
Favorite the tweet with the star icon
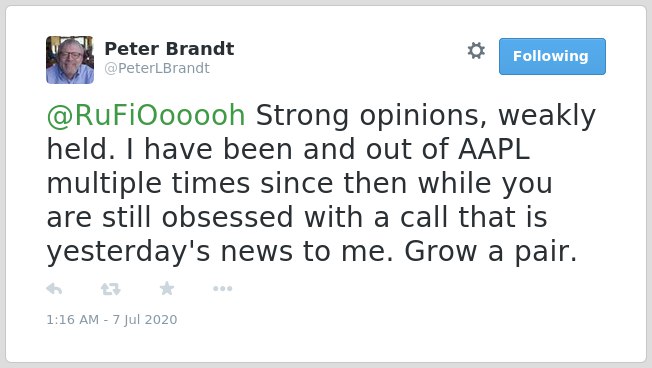point(167,288)
